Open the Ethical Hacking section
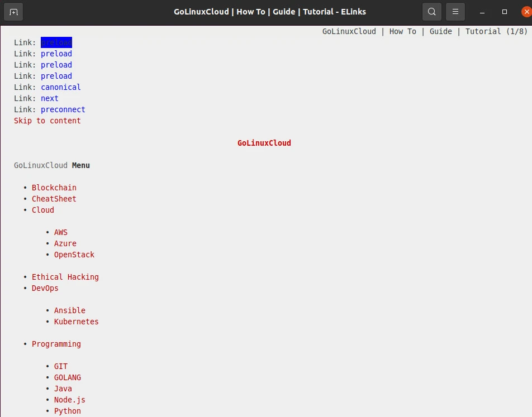Screen dimensions: 532x417 click(65, 277)
